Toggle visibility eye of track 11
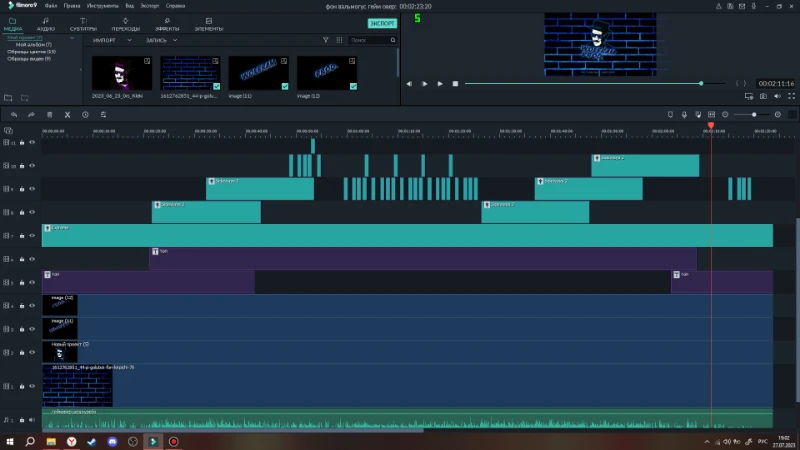800x450 pixels. point(32,143)
